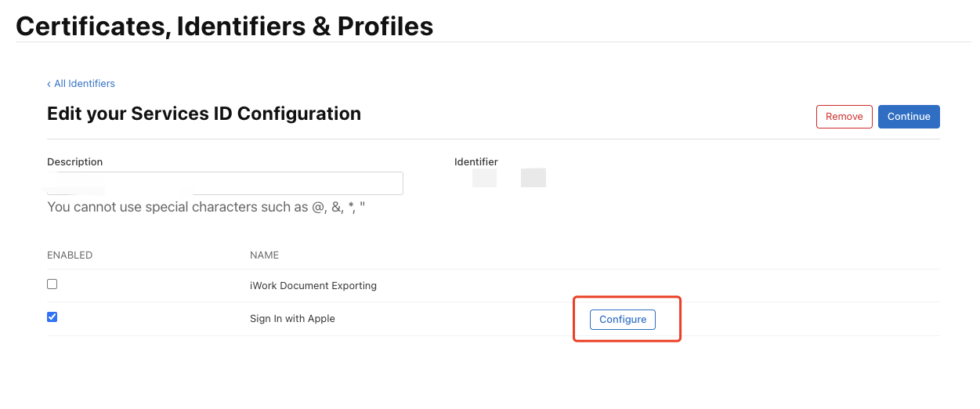Click the special characters hint text

206,208
